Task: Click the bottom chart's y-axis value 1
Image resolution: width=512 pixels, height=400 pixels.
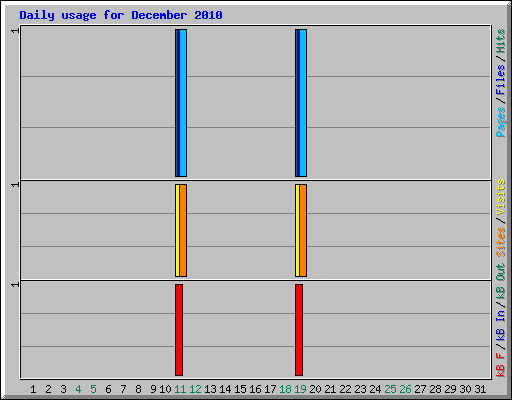Action: tap(15, 284)
